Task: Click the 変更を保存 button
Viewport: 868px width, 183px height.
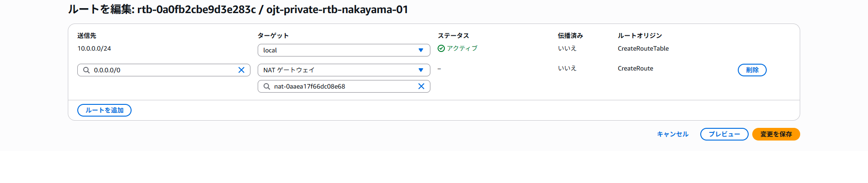Action: click(776, 134)
